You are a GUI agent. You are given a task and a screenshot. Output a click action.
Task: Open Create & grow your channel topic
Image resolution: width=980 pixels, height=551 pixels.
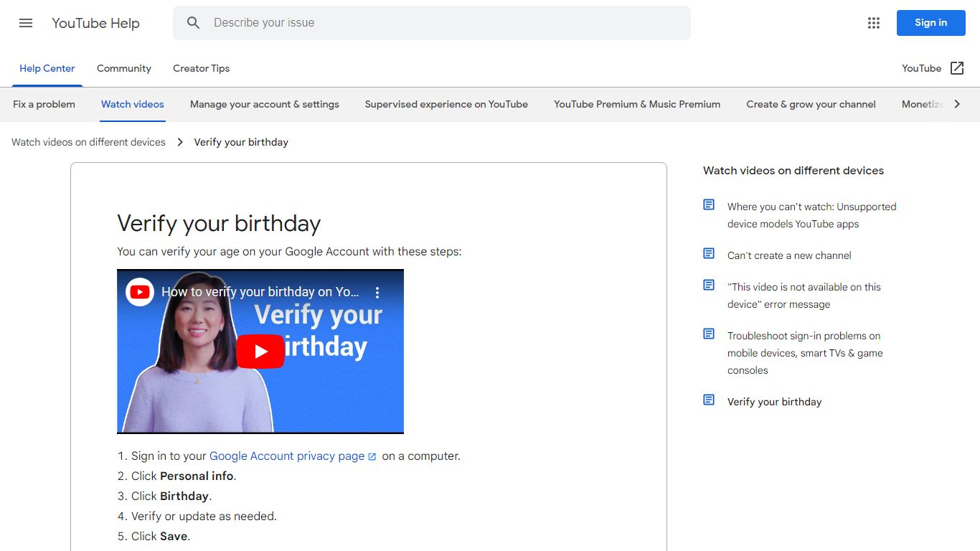tap(811, 104)
